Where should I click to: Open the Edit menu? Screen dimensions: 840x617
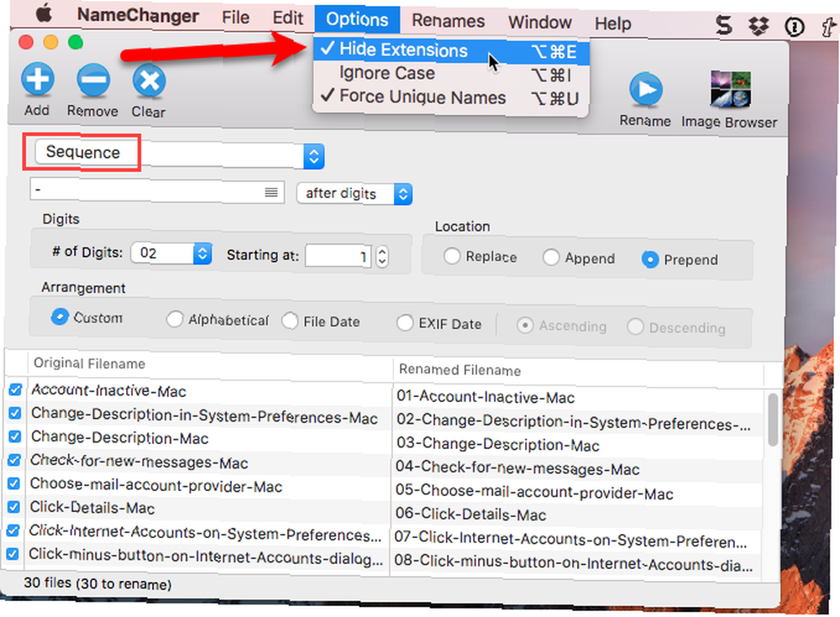pyautogui.click(x=287, y=18)
